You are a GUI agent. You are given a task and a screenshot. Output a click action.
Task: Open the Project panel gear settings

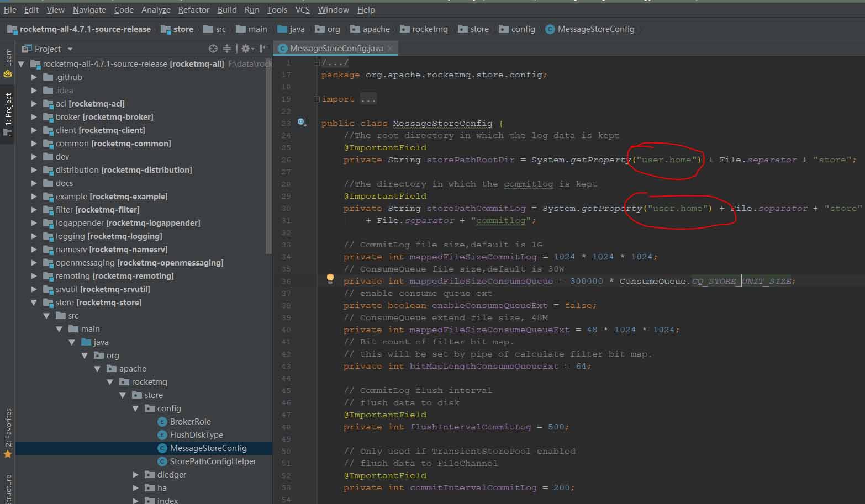pyautogui.click(x=246, y=49)
